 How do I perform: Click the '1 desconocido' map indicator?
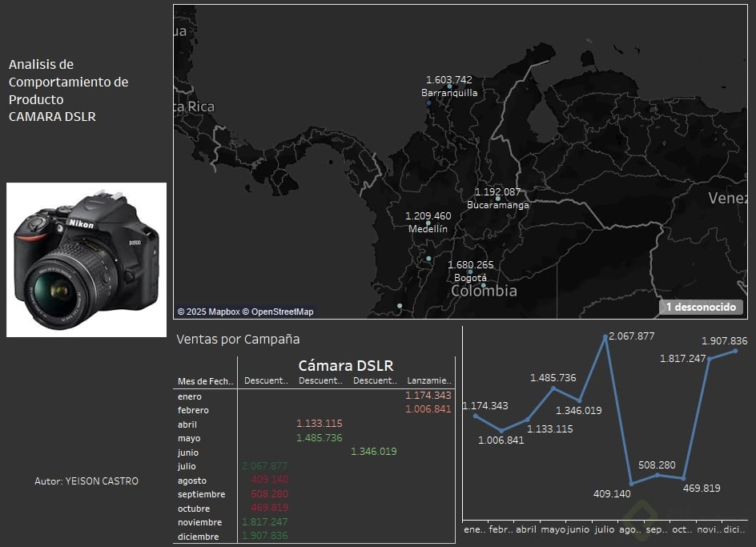coord(702,307)
